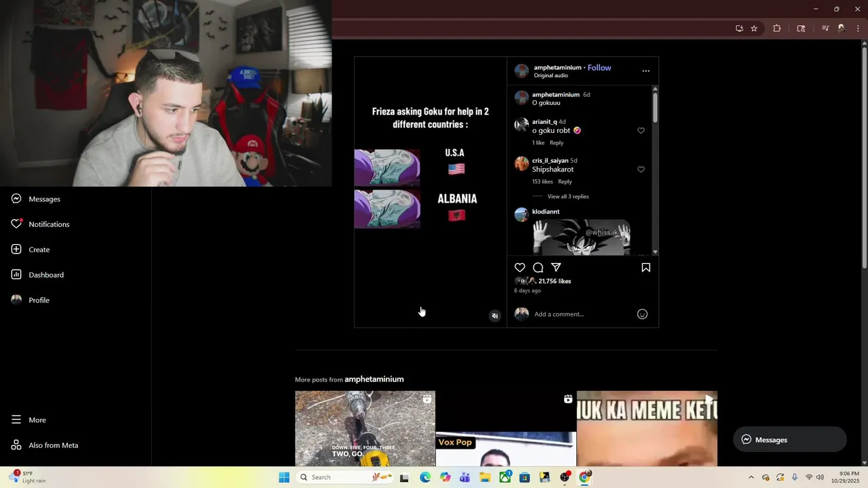Reply to cris_il_saiyan's comment
868x488 pixels.
coord(565,182)
